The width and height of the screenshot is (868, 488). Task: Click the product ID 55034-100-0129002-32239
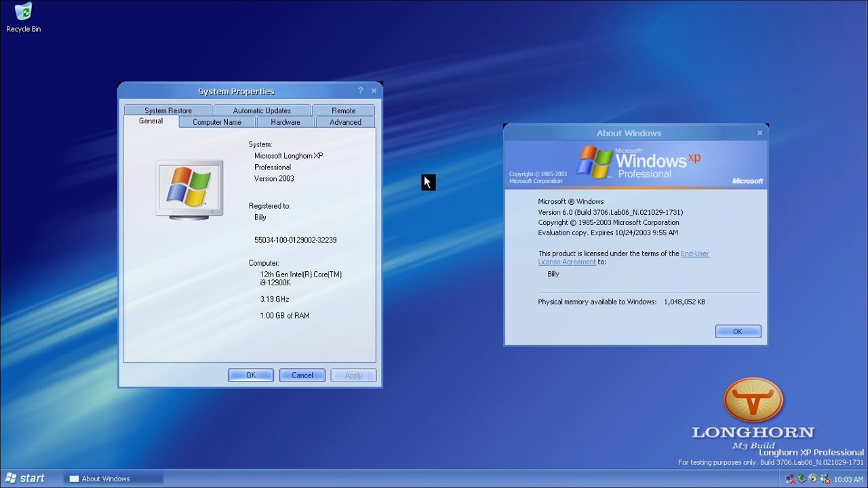pos(296,240)
